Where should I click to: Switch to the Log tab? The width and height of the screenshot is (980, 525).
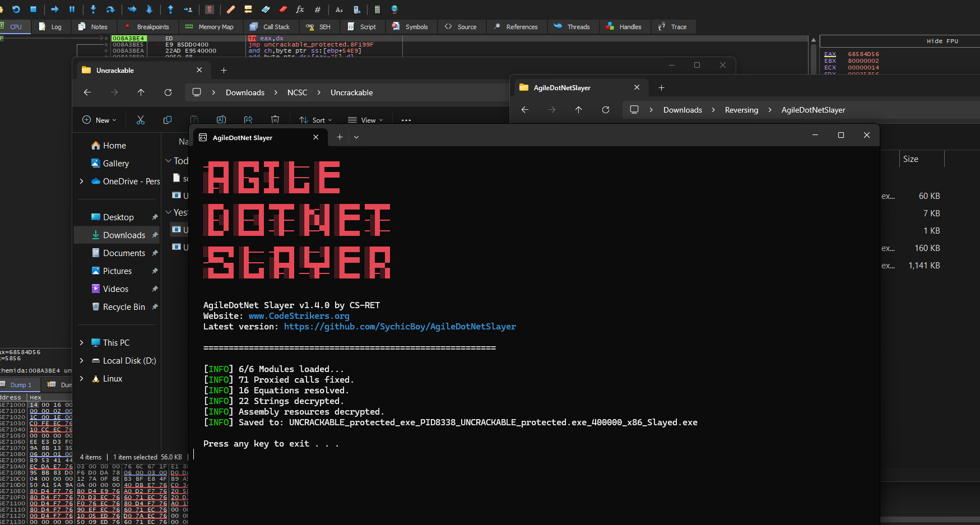50,27
